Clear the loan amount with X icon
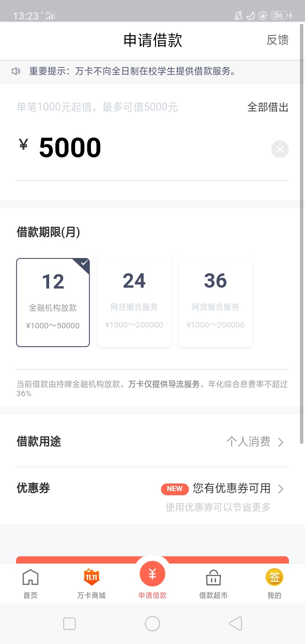 [280, 149]
